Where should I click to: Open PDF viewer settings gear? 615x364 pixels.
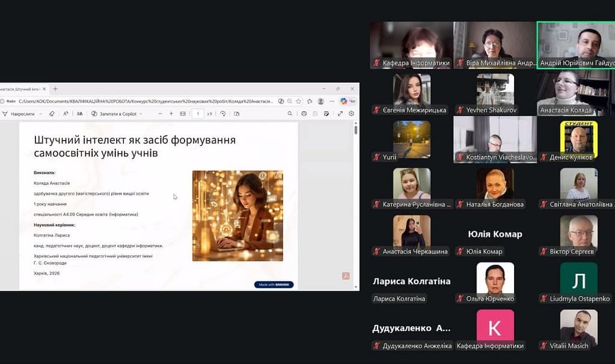(x=352, y=114)
